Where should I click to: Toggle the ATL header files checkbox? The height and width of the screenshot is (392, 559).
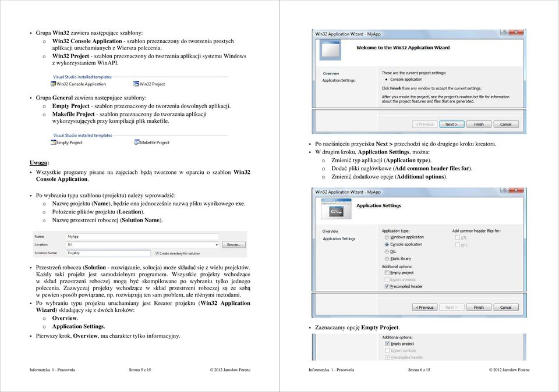click(x=458, y=237)
